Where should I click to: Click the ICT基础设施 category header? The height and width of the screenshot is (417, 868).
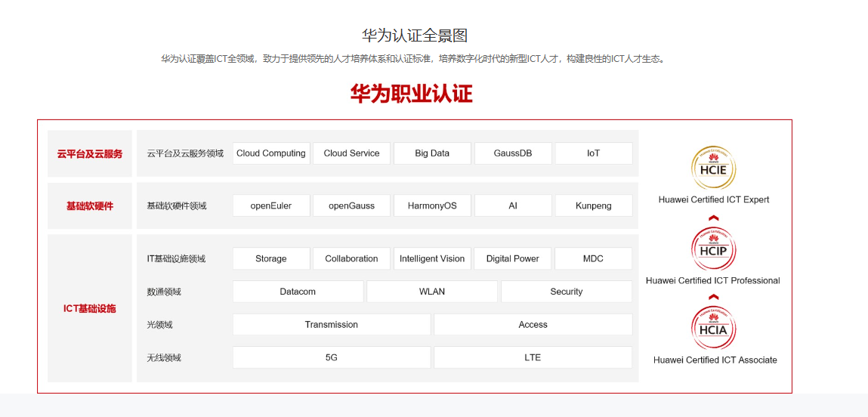coord(90,308)
